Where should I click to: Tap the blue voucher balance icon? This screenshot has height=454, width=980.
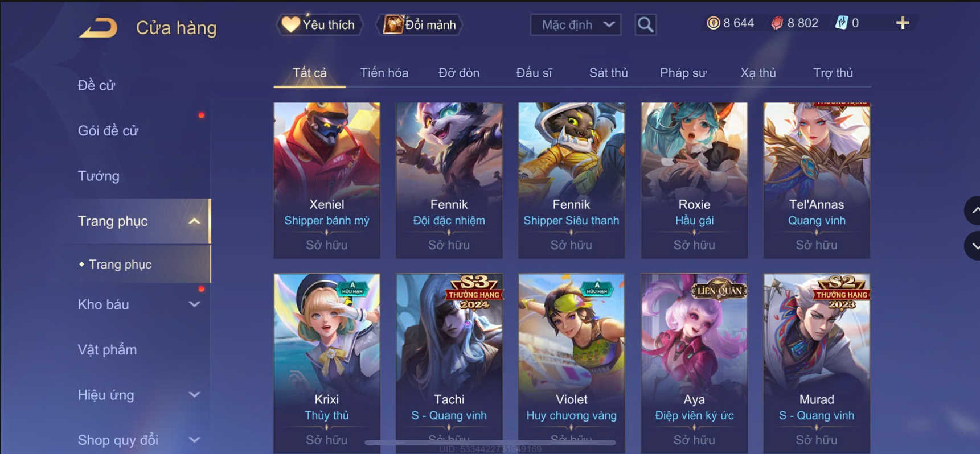coord(841,23)
